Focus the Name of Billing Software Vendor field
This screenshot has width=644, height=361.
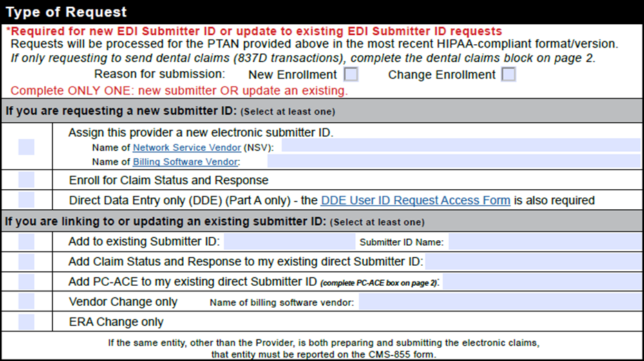coord(453,162)
